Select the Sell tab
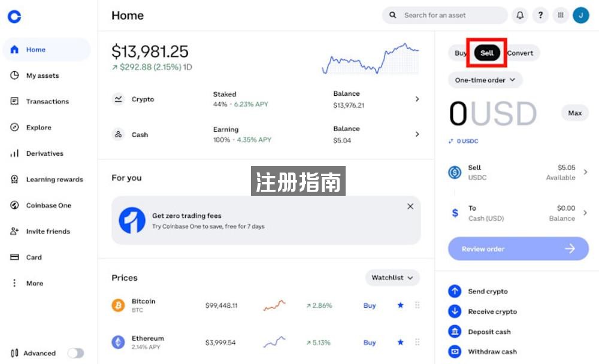Screen dimensions: 599x364 pos(486,53)
